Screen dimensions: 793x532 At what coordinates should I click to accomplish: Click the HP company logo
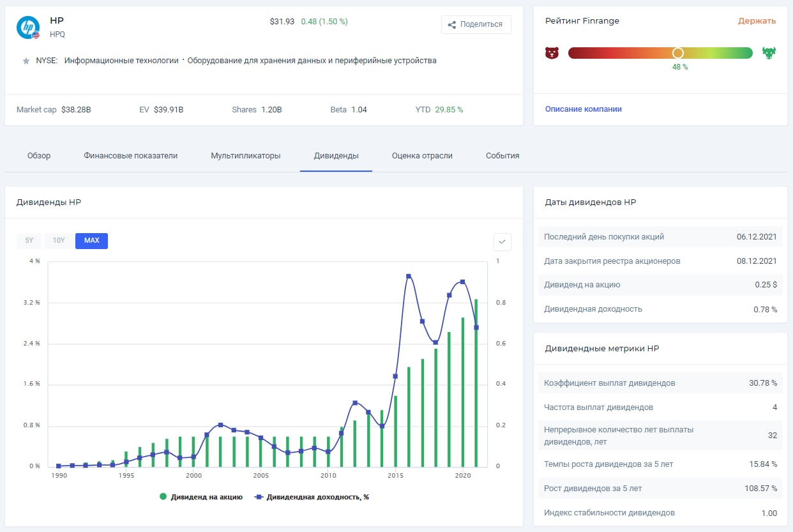(28, 26)
